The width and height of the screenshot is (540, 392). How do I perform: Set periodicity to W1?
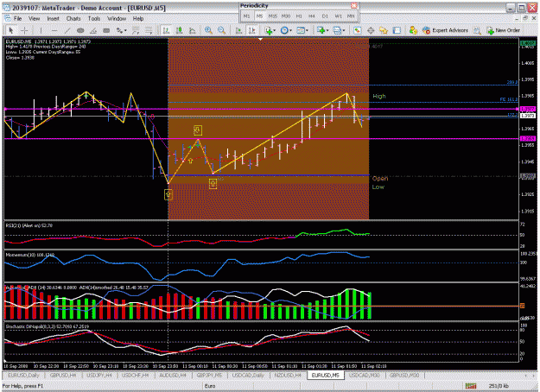338,16
